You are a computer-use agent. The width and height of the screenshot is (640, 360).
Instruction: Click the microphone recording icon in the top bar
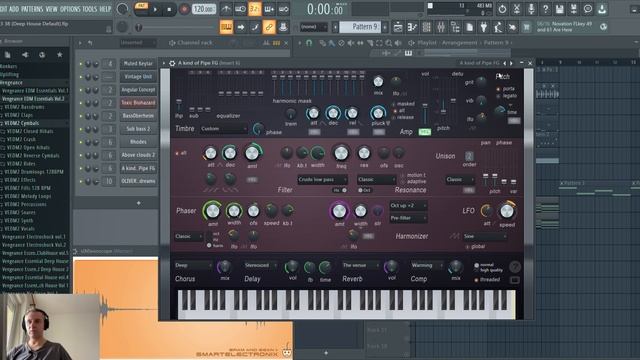click(531, 9)
